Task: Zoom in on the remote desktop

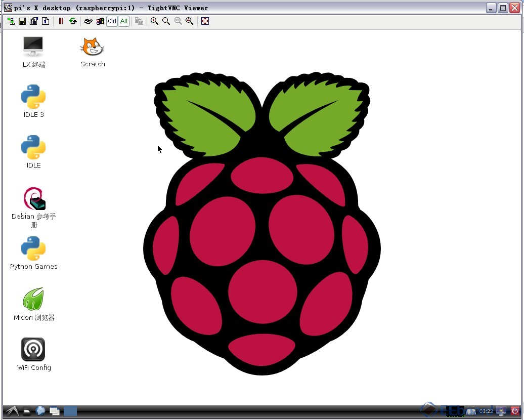Action: [154, 21]
